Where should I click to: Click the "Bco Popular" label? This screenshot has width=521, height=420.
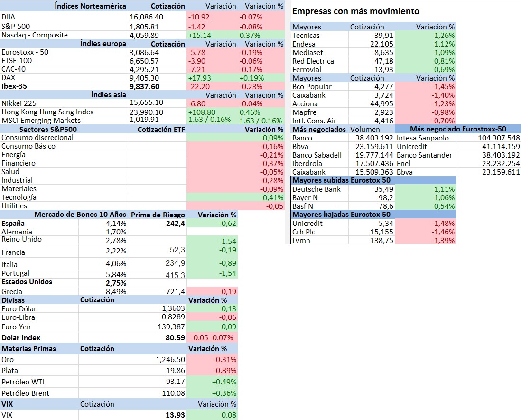312,87
